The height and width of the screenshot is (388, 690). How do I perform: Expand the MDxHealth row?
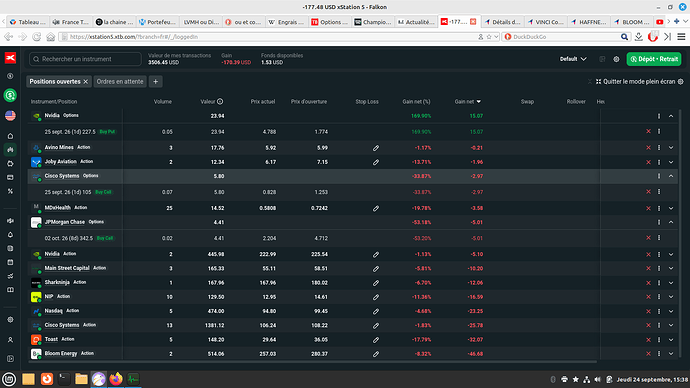point(671,208)
